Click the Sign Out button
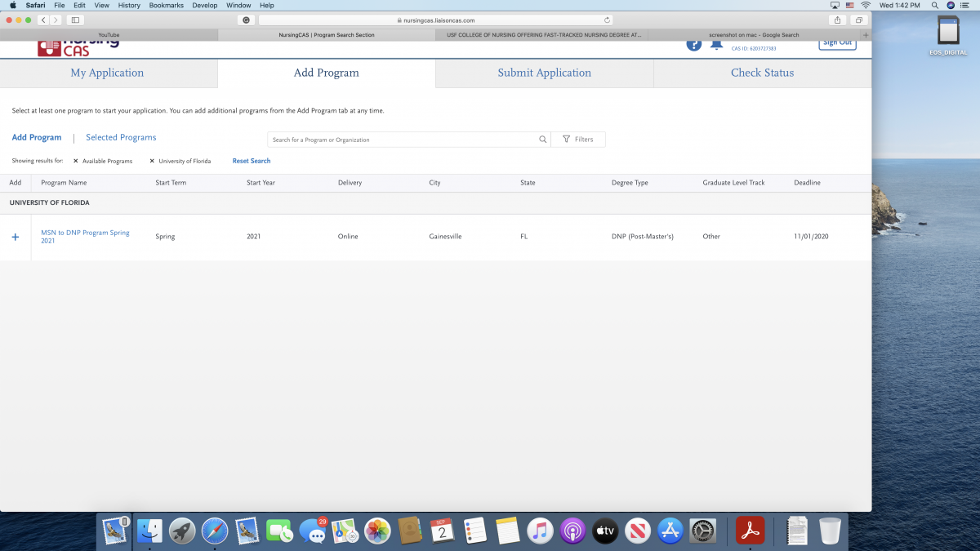The width and height of the screenshot is (980, 551). tap(837, 43)
